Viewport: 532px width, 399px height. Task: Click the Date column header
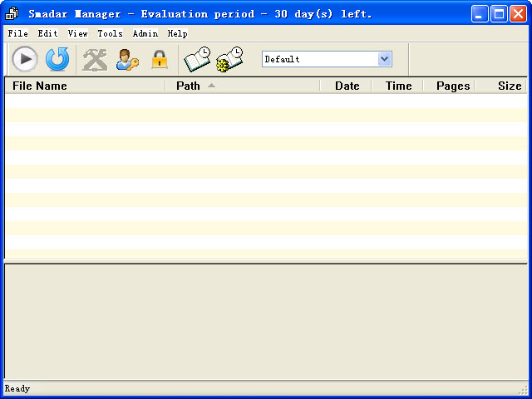347,86
